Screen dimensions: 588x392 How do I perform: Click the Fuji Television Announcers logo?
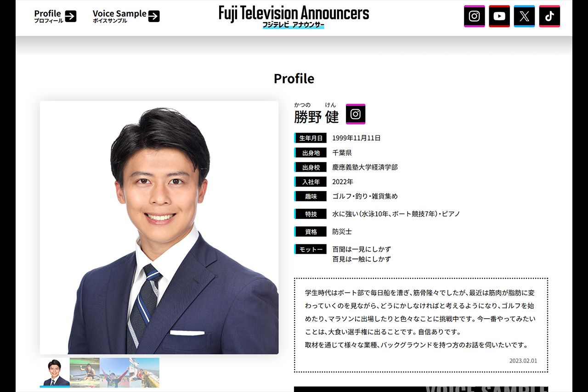pyautogui.click(x=294, y=17)
